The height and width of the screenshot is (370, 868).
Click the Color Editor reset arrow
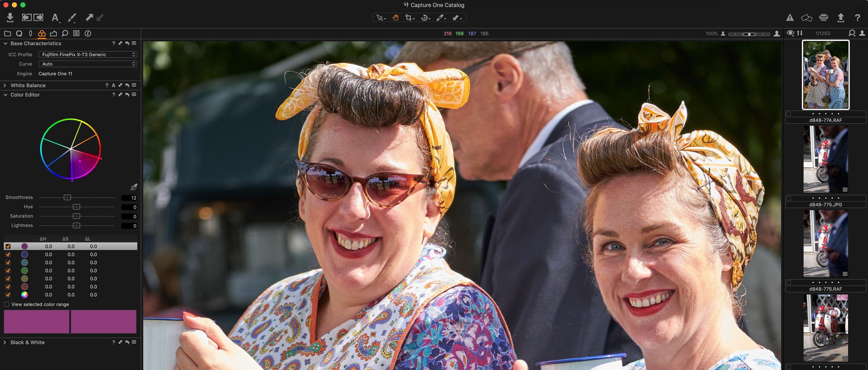click(x=127, y=95)
